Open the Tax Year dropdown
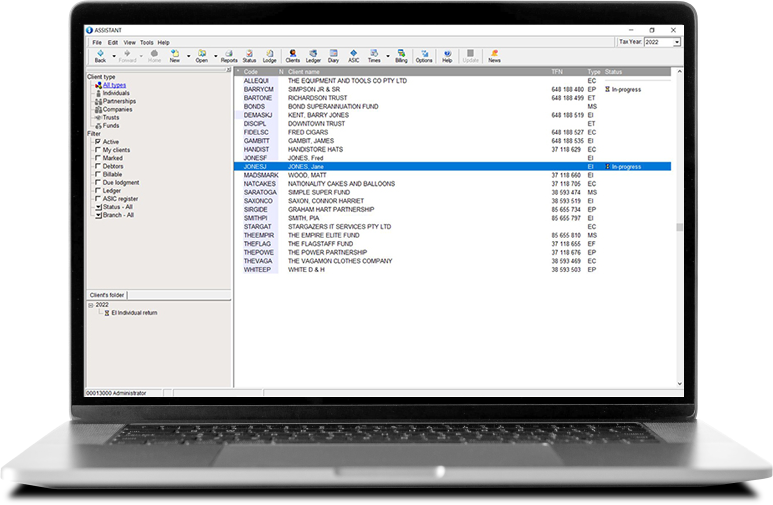The image size is (773, 505). 676,43
